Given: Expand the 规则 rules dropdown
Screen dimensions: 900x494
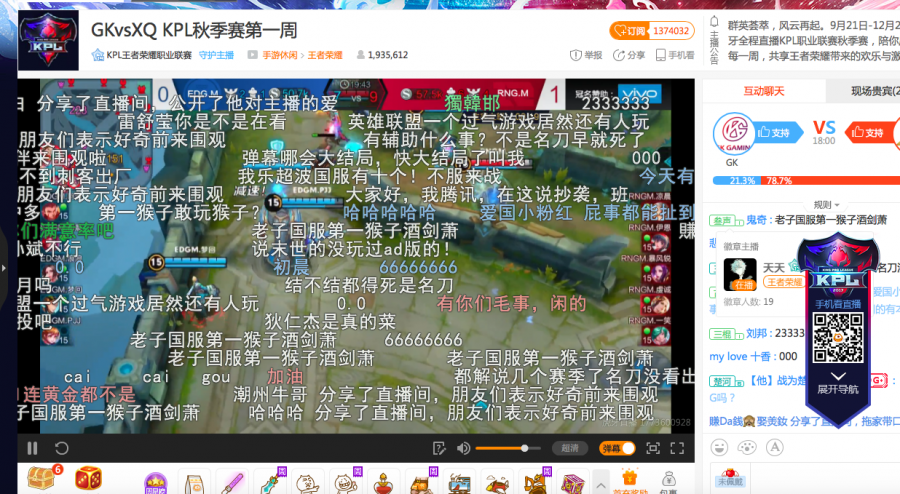Looking at the screenshot, I should click(x=827, y=205).
